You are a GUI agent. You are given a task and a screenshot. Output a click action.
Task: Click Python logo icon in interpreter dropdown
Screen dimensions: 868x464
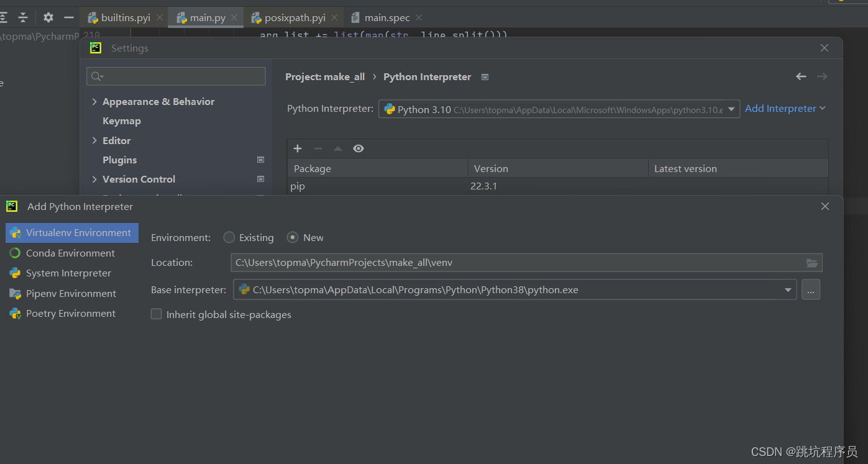coord(390,109)
